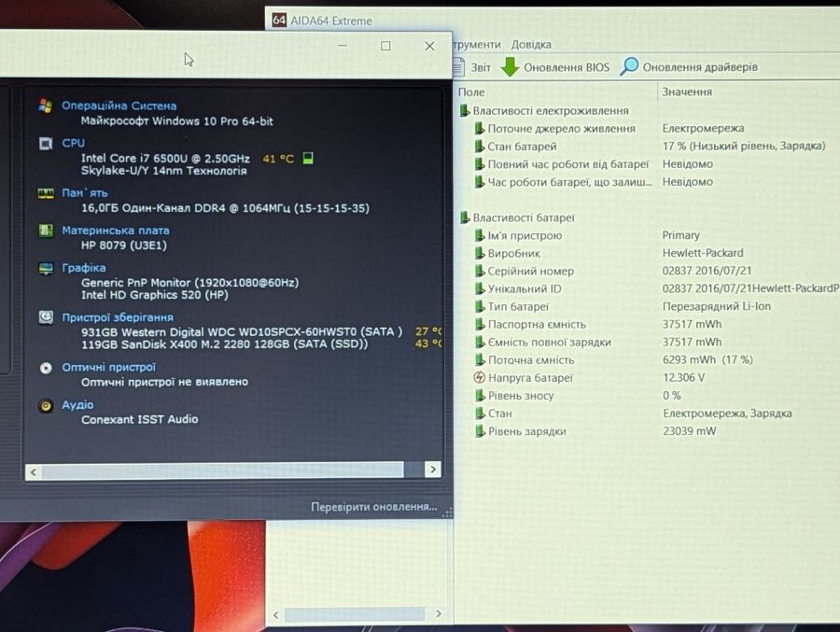The image size is (840, 632).
Task: Open the Довідка menu in AIDA64
Action: (x=531, y=45)
